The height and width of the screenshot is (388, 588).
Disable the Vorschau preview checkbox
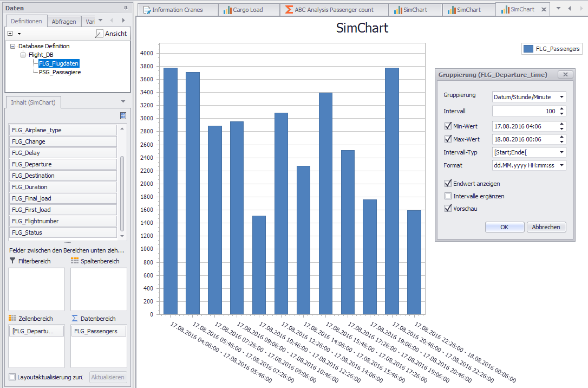448,209
